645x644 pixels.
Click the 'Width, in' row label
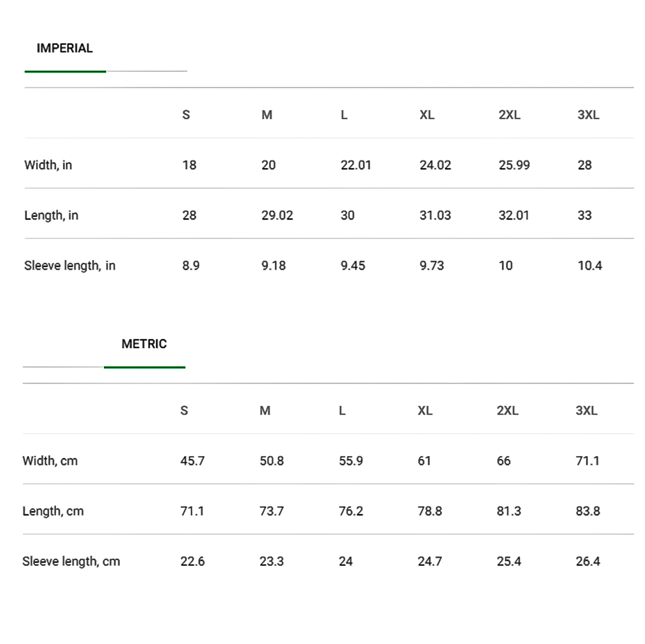48,165
